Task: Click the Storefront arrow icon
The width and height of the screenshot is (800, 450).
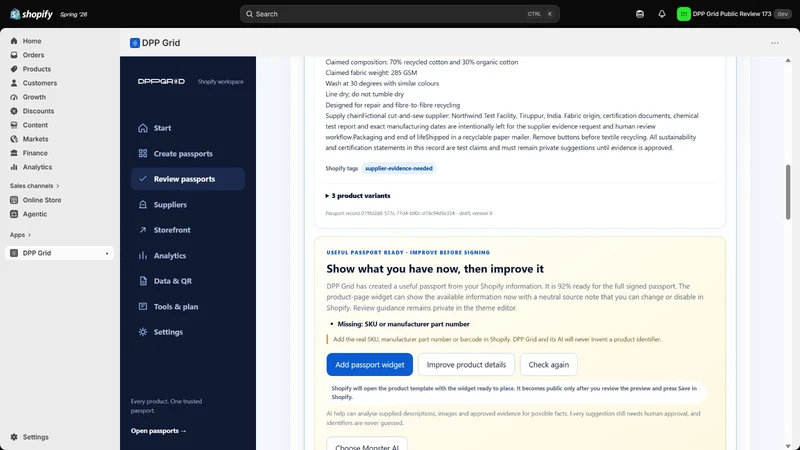Action: 143,230
